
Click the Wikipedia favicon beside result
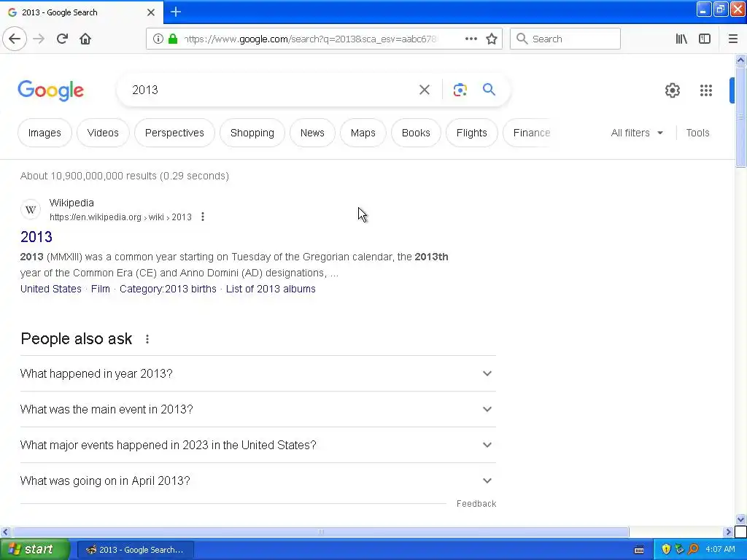pyautogui.click(x=31, y=209)
